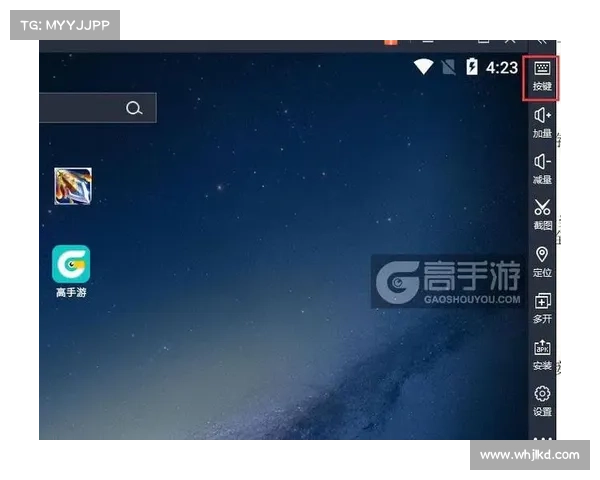Collapse the sidebar with the double-chevron
The width and height of the screenshot is (600, 480).
[541, 43]
